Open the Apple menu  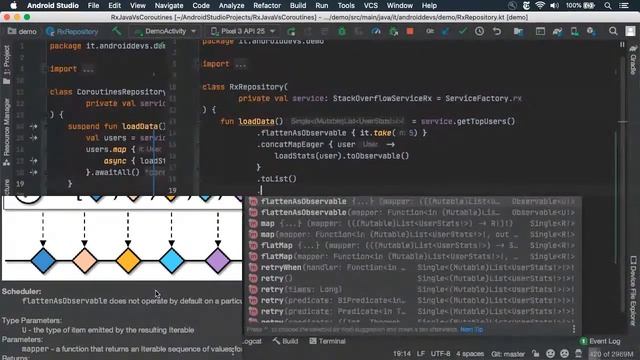13,6
